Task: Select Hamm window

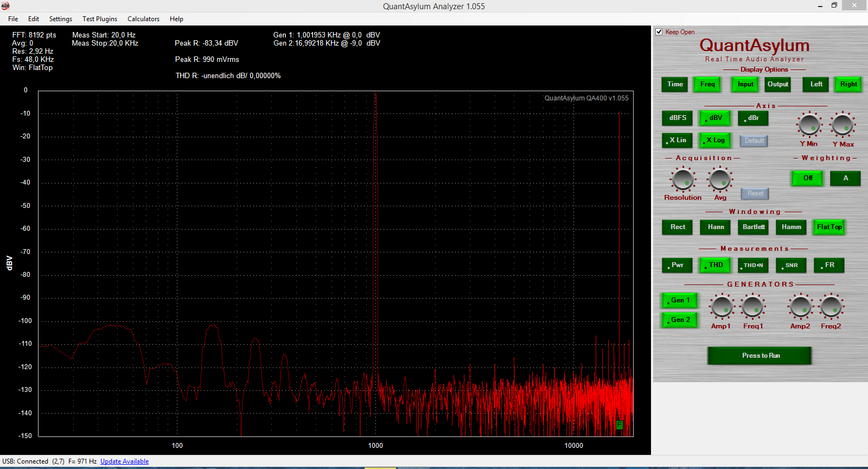Action: [x=791, y=227]
